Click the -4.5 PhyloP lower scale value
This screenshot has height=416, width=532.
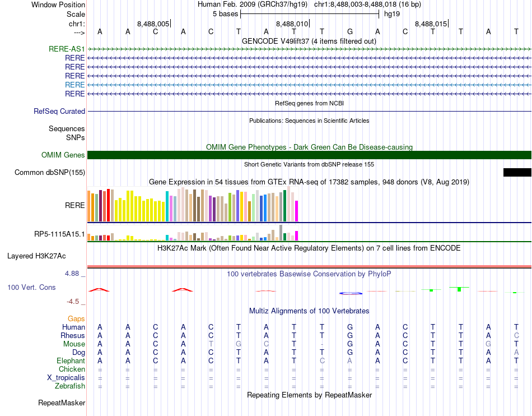(73, 302)
